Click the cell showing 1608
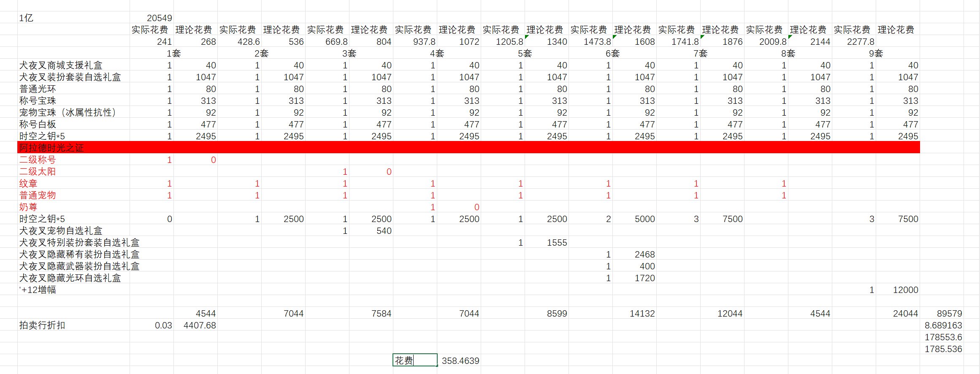 pos(635,42)
